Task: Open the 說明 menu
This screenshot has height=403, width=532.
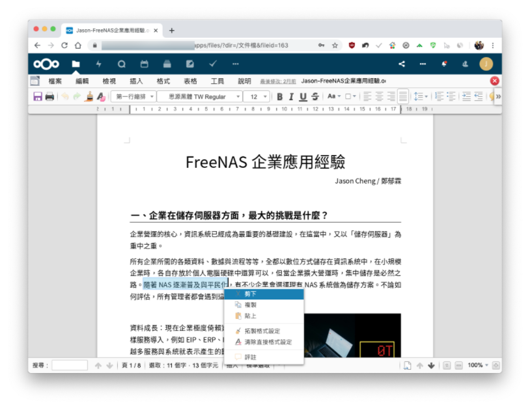Action: (244, 81)
